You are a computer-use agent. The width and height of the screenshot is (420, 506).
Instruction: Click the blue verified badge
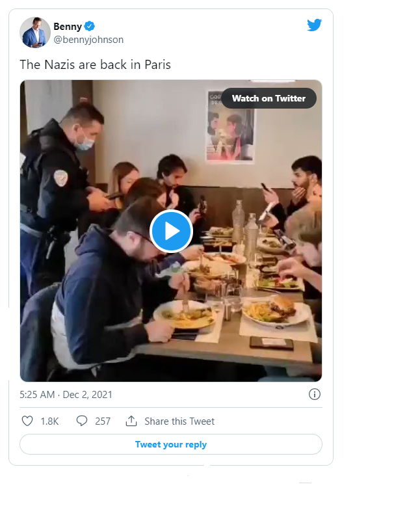91,26
